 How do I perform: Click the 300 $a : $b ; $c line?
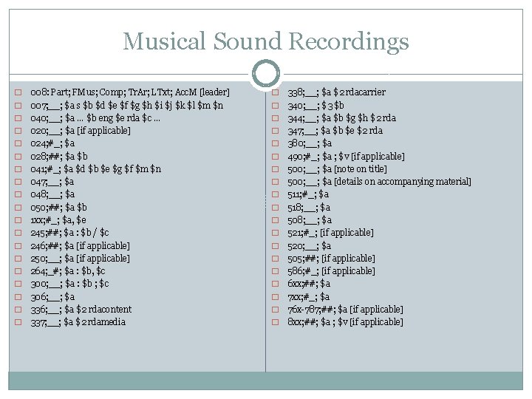(70, 284)
